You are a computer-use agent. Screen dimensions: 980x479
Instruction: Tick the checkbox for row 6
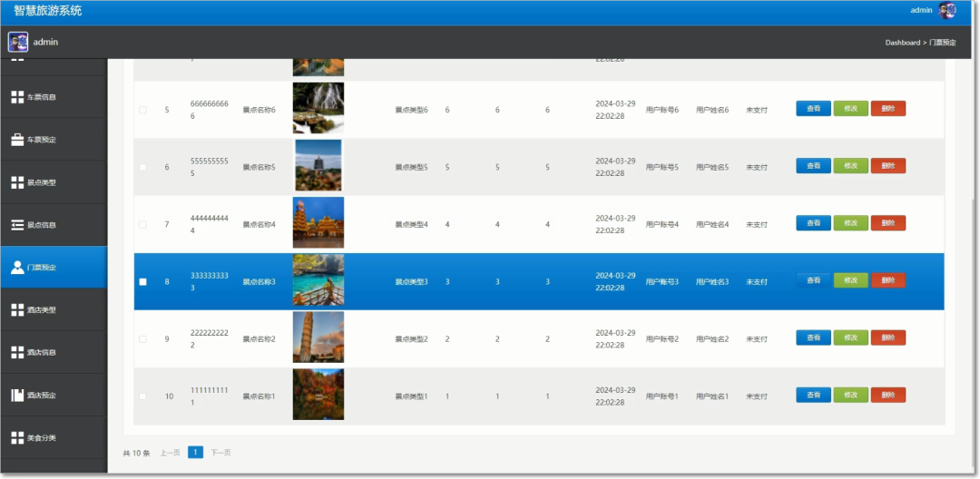142,167
